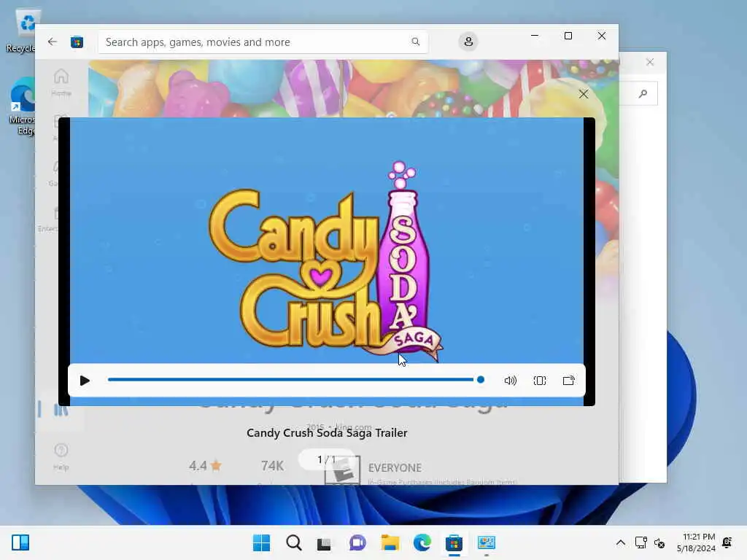Switch to Microsoft Store taskbar icon

click(454, 542)
